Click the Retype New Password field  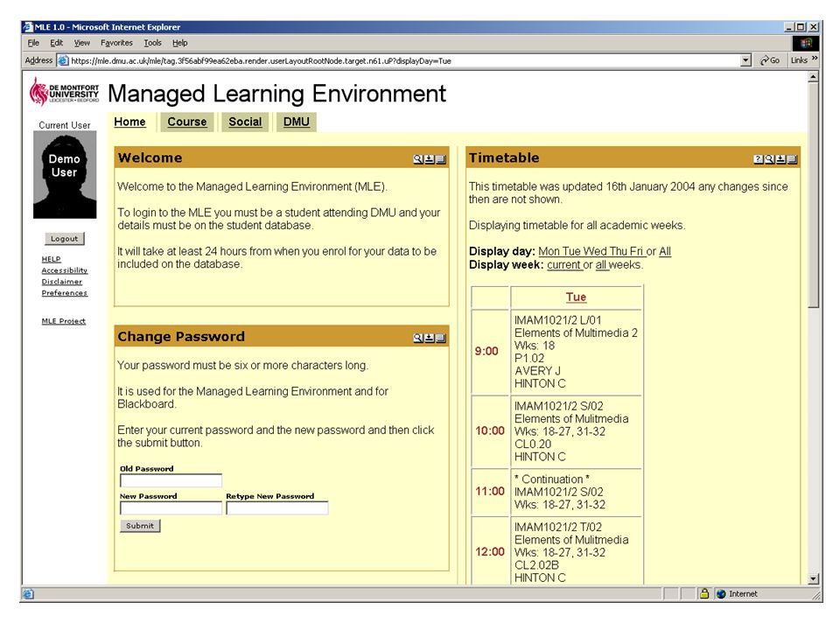277,507
